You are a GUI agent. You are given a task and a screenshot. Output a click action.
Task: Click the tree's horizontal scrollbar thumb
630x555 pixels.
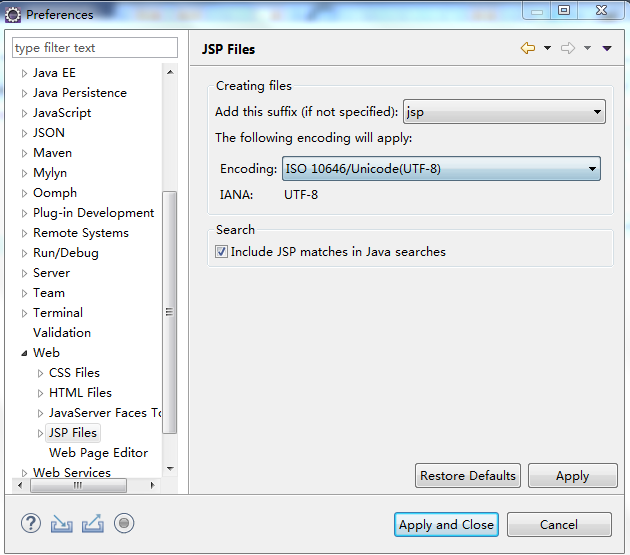pos(78,485)
